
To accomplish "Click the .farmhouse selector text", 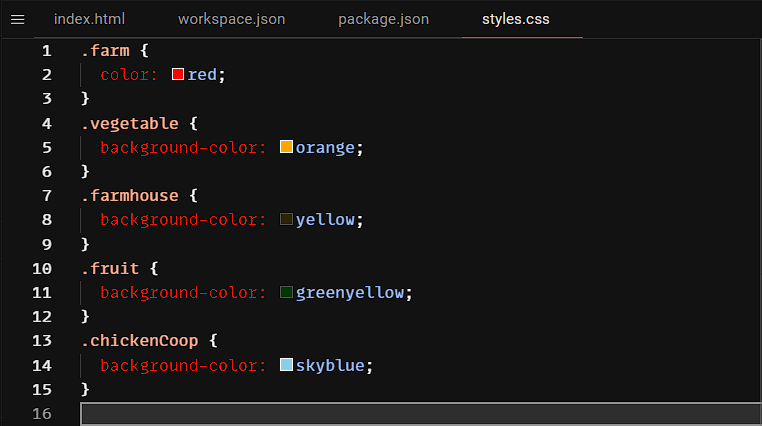I will 130,196.
